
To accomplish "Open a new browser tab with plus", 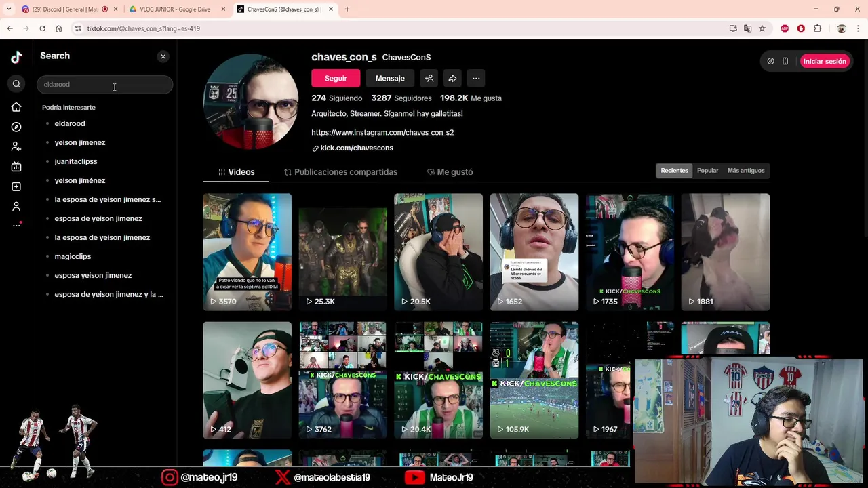I will 347,9.
